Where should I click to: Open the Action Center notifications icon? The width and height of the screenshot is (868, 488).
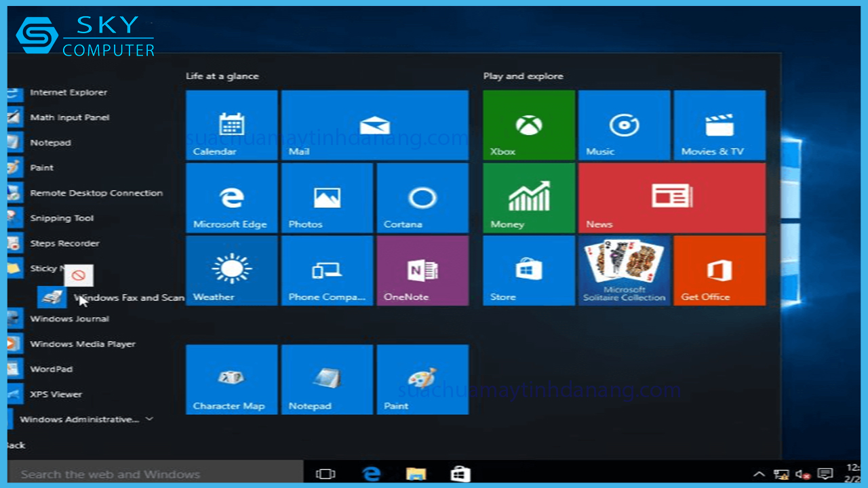[825, 474]
